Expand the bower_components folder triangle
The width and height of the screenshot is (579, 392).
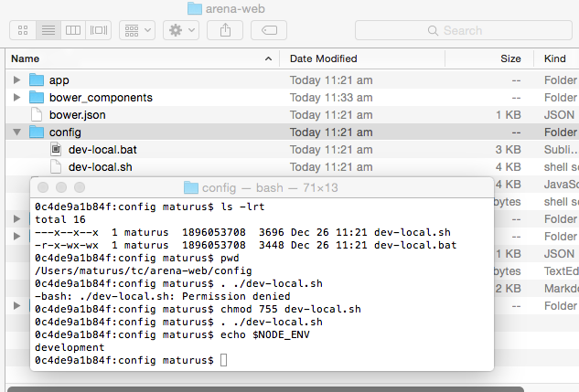click(x=16, y=98)
